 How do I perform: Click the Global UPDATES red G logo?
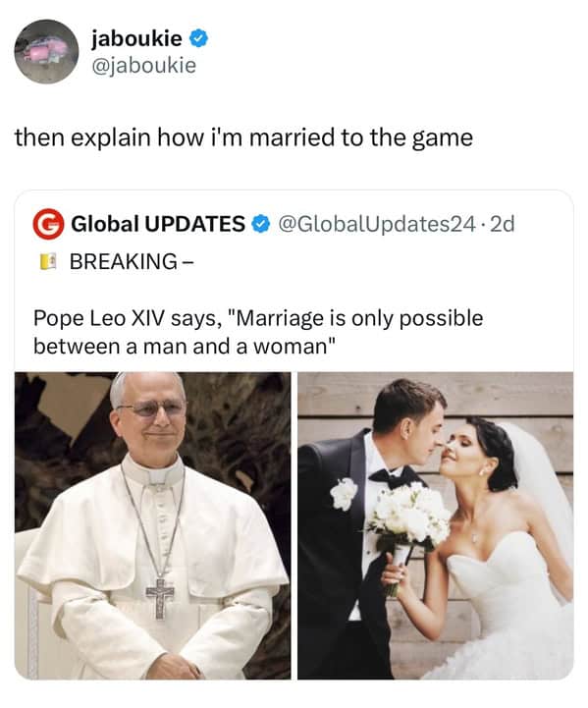pyautogui.click(x=48, y=224)
